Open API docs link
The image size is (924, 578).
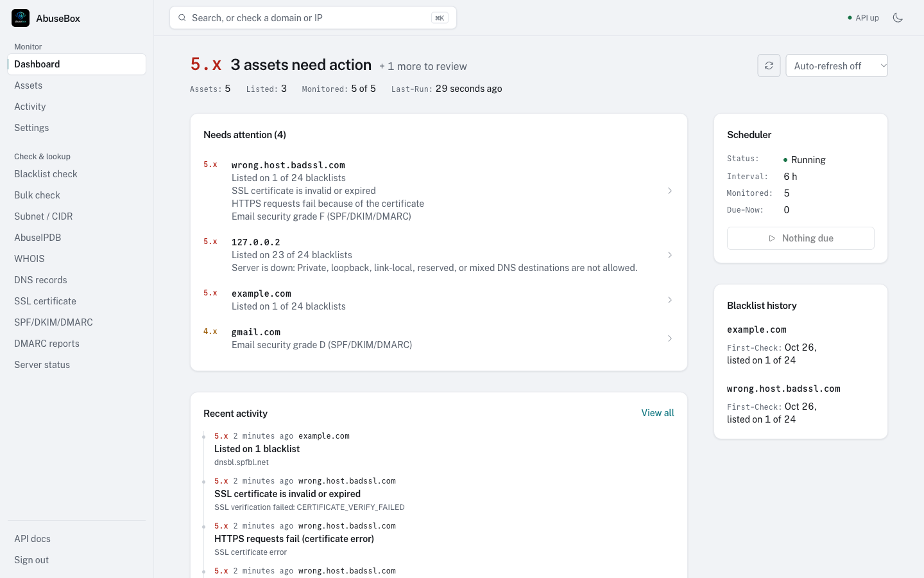pyautogui.click(x=77, y=539)
